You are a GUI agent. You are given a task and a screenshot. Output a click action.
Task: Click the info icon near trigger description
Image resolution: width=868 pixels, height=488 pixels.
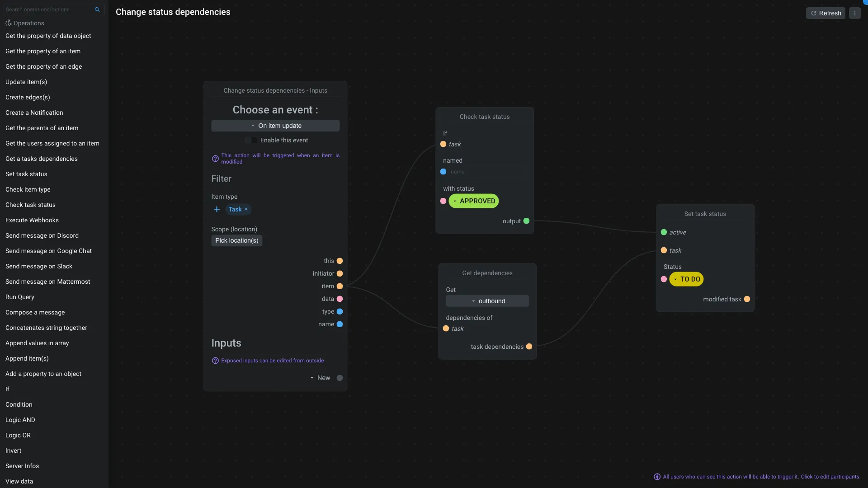215,159
